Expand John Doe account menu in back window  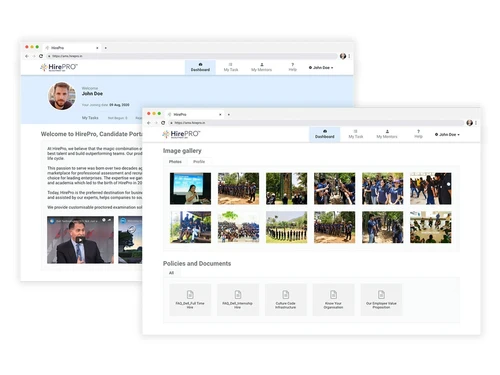tap(321, 68)
